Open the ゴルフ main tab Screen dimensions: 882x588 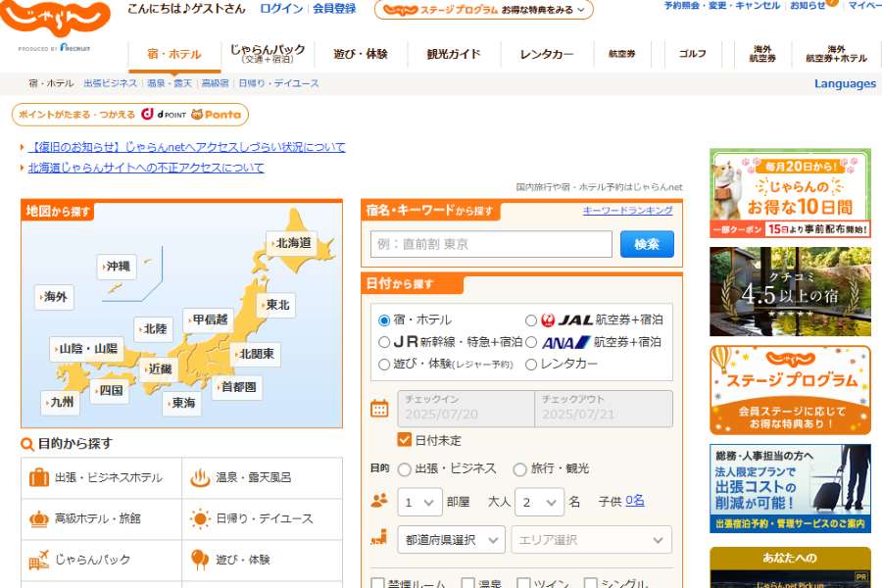click(x=693, y=54)
